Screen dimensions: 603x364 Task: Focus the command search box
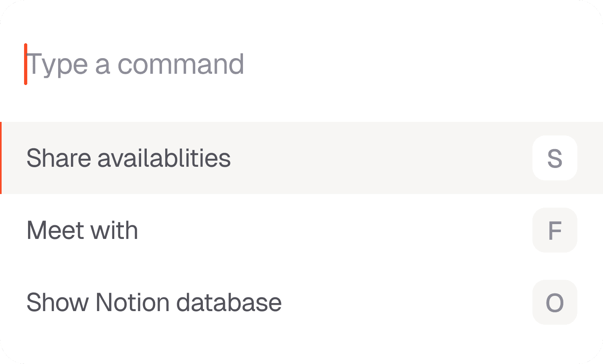281,64
